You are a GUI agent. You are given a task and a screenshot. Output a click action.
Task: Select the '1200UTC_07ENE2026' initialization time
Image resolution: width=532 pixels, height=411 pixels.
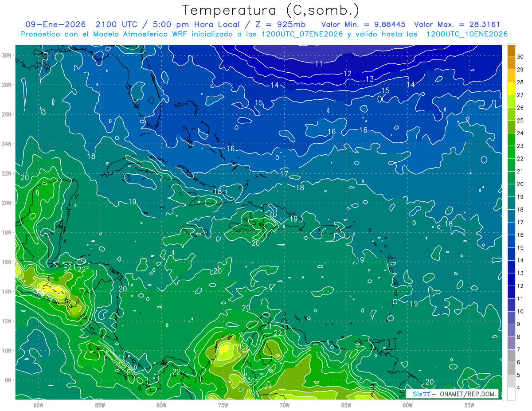[302, 34]
